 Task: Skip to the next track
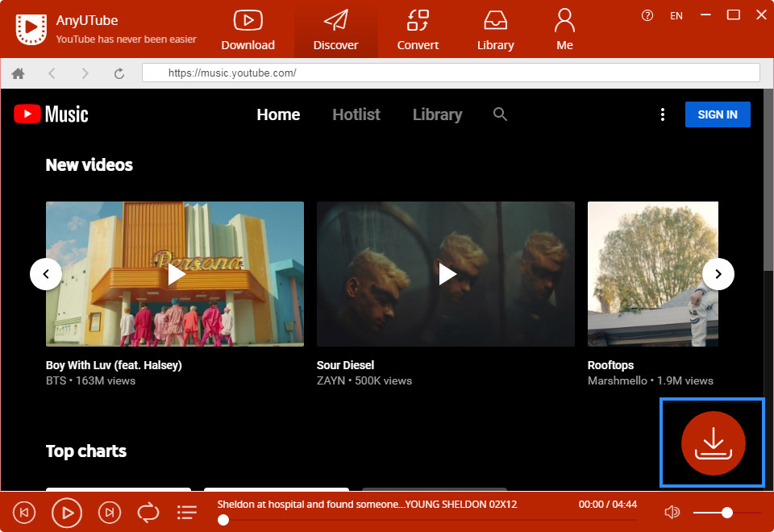pyautogui.click(x=110, y=513)
